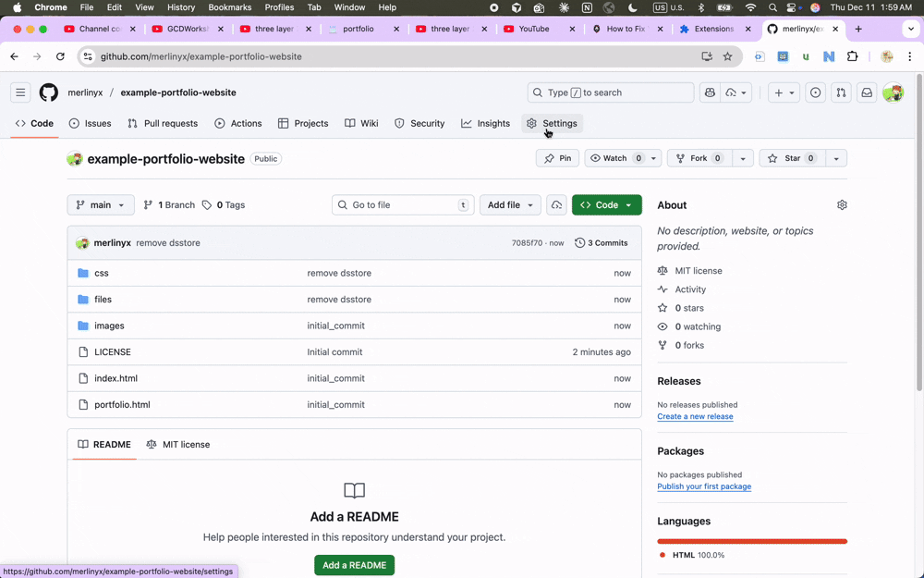Switch to the Projects tab
The width and height of the screenshot is (924, 578).
coord(303,123)
